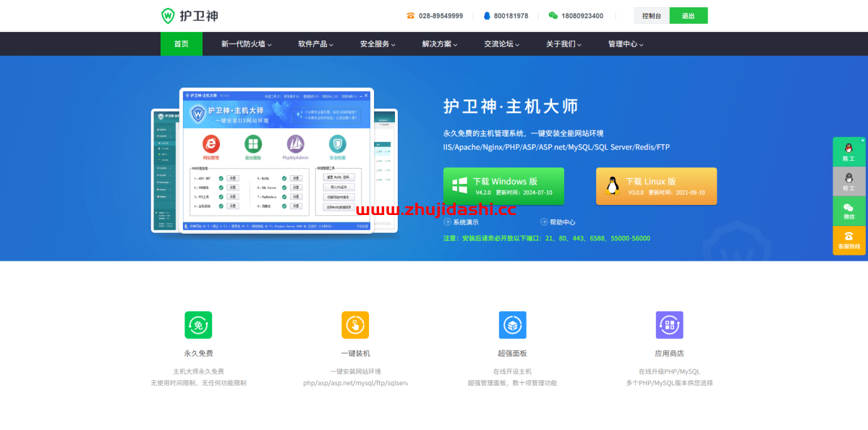Click the 一键安装网站环境 description text
Screen dimensions: 868x430
pyautogui.click(x=355, y=371)
